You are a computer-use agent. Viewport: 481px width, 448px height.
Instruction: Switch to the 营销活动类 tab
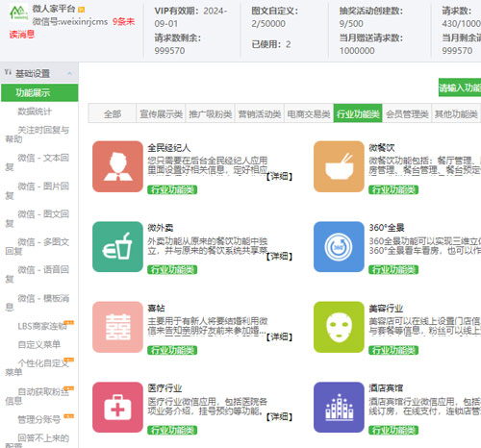[x=260, y=113]
